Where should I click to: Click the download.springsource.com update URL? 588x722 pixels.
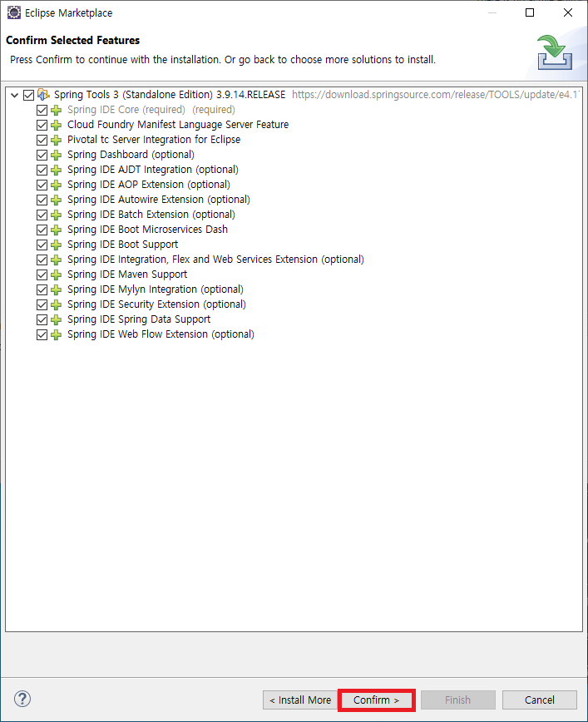tap(436, 95)
